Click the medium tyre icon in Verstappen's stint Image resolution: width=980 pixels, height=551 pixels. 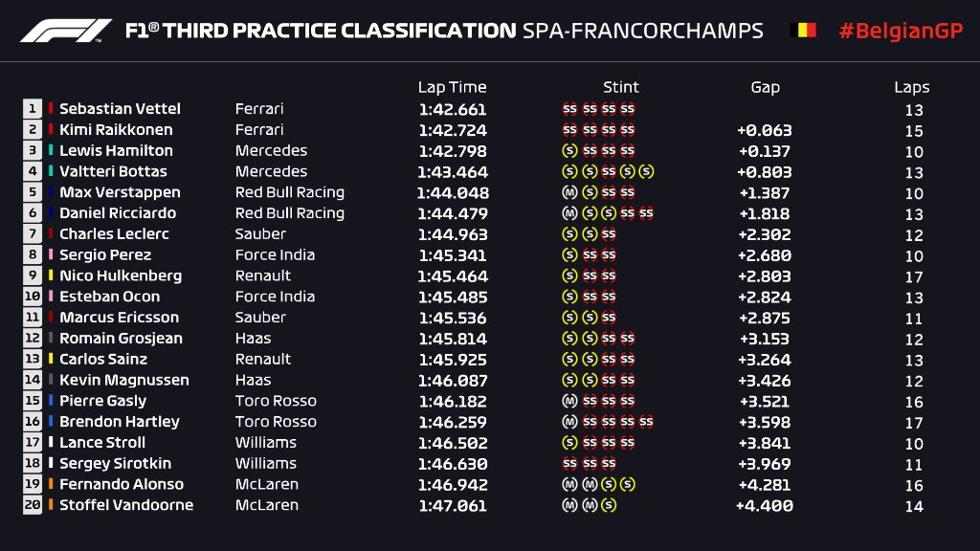point(569,192)
